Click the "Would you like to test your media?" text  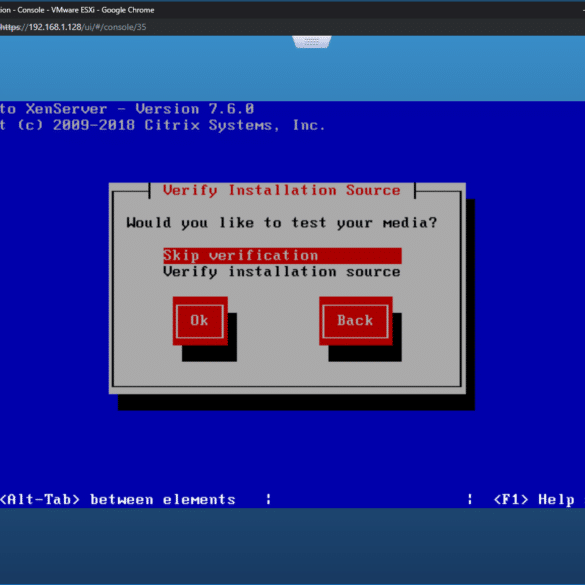tap(282, 223)
